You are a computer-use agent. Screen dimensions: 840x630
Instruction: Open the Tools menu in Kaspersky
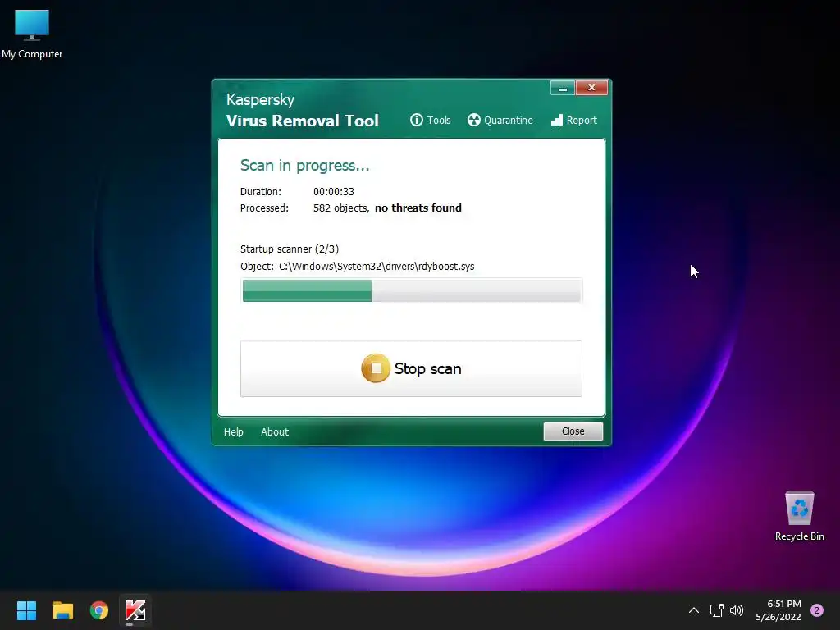pyautogui.click(x=431, y=120)
